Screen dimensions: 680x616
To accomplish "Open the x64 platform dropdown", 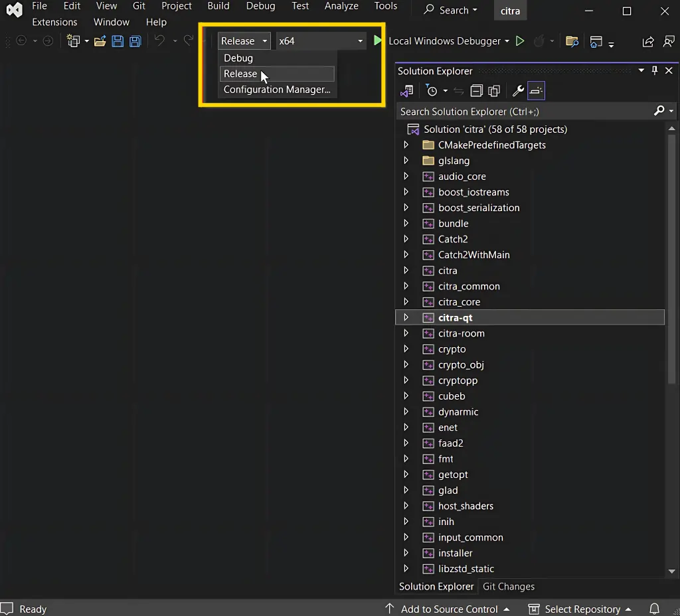I will coord(321,41).
